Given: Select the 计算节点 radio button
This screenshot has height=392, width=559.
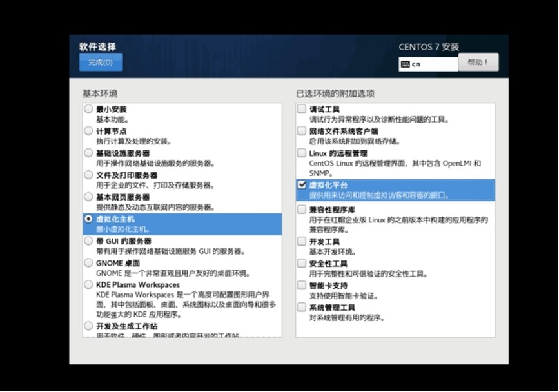Looking at the screenshot, I should click(x=88, y=131).
